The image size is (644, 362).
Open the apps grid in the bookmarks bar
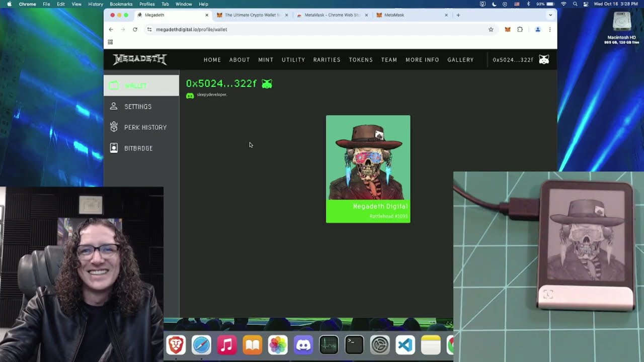coord(110,42)
